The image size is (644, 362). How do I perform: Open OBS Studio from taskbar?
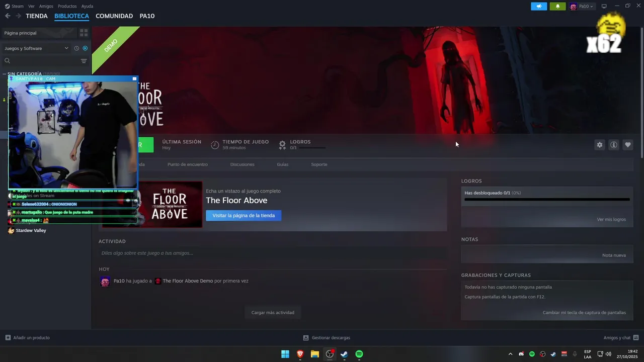[x=330, y=354]
